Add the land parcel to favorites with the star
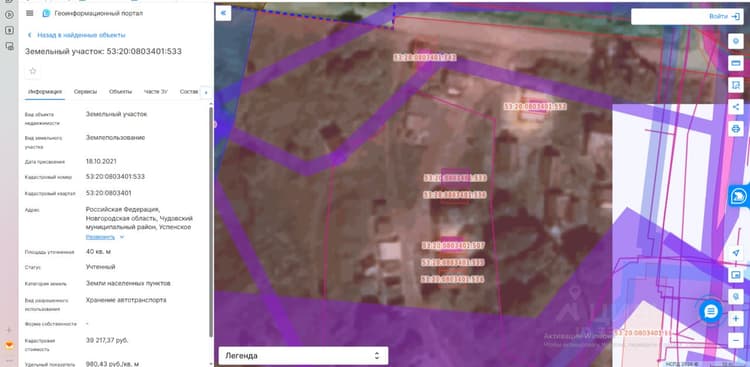This screenshot has height=367, width=750. pos(33,71)
